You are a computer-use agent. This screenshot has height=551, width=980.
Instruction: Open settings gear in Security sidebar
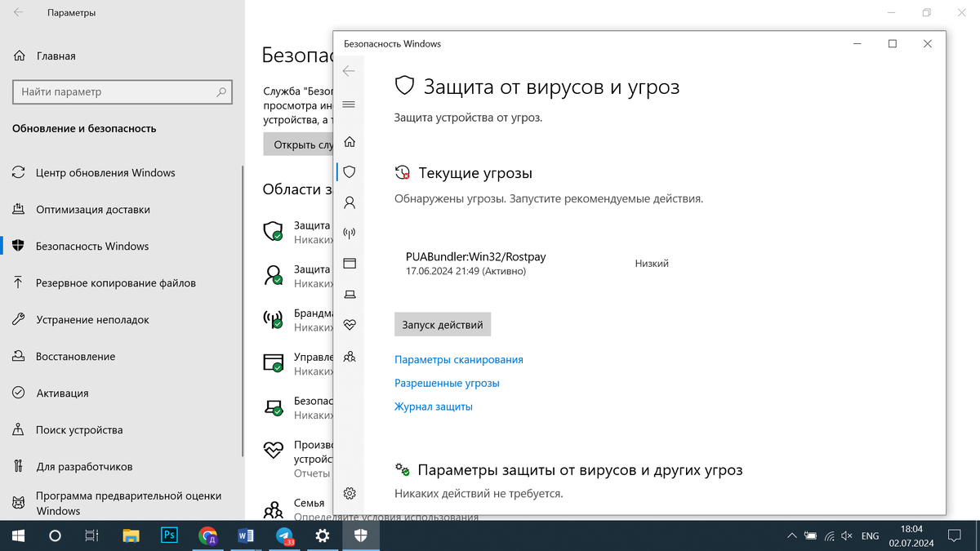click(350, 493)
